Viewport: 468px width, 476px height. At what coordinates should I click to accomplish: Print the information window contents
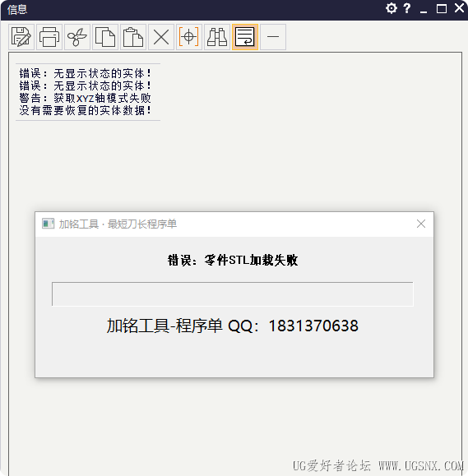[x=49, y=37]
